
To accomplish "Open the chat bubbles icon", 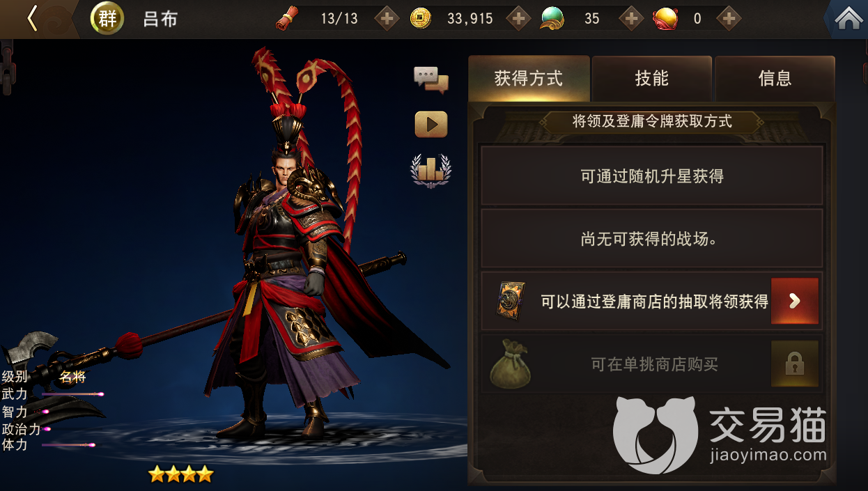I will 431,80.
